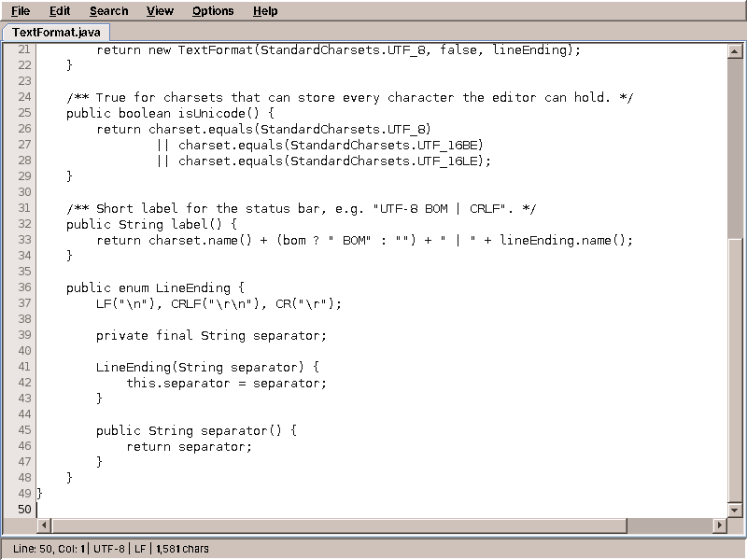Open the View menu

click(160, 11)
